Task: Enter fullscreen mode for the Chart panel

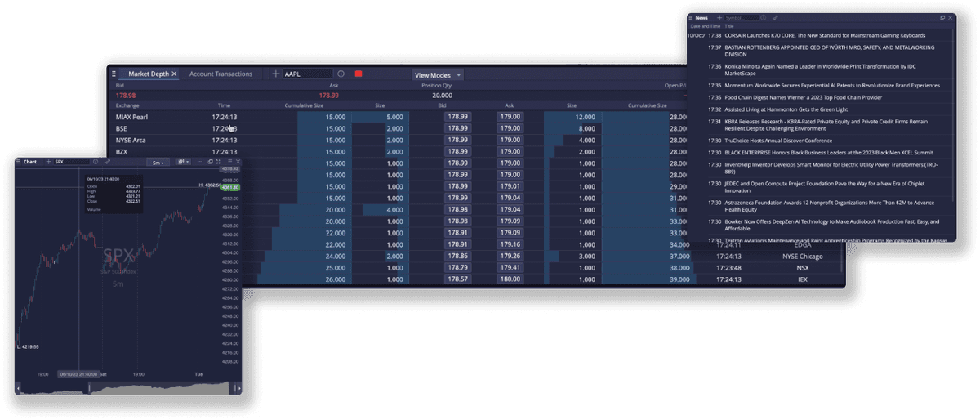Action: coord(219,162)
